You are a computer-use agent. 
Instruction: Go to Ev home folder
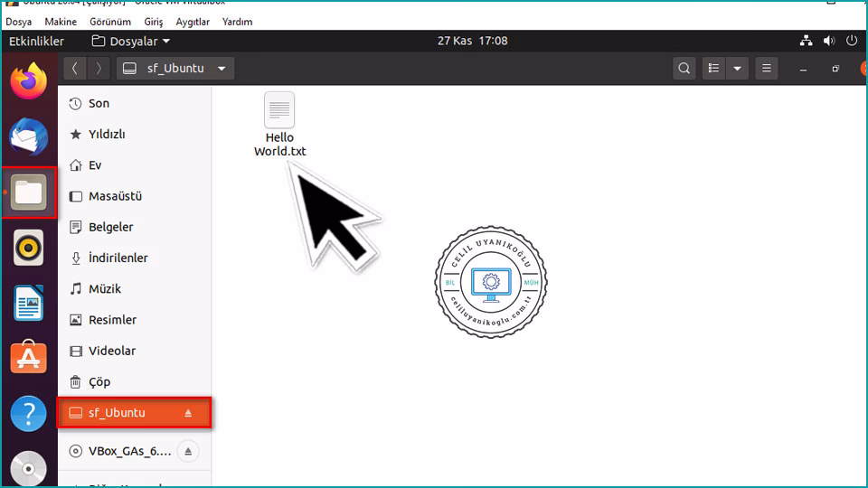(135, 165)
